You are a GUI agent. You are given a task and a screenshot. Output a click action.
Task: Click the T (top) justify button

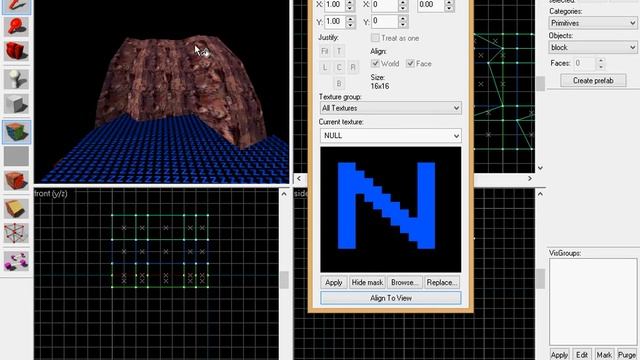(x=339, y=51)
